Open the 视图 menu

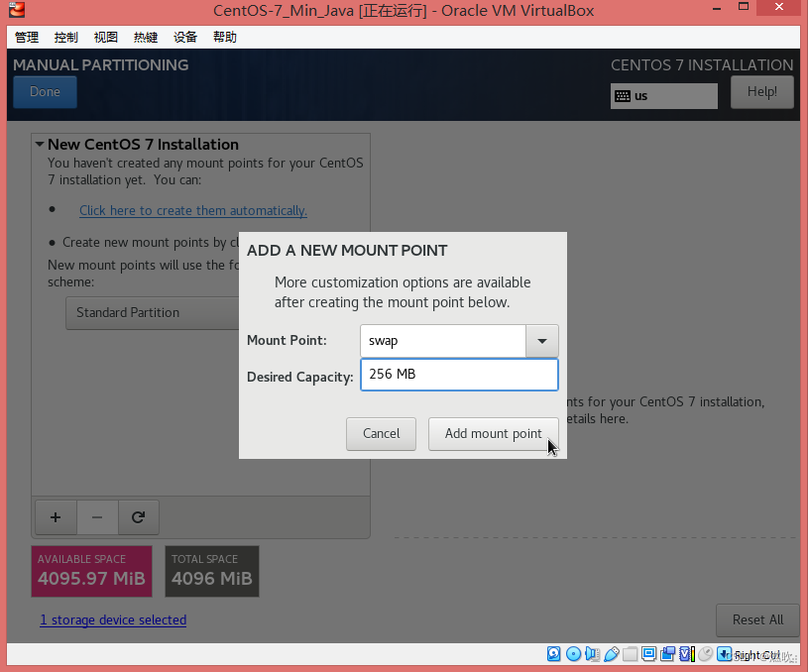coord(106,37)
